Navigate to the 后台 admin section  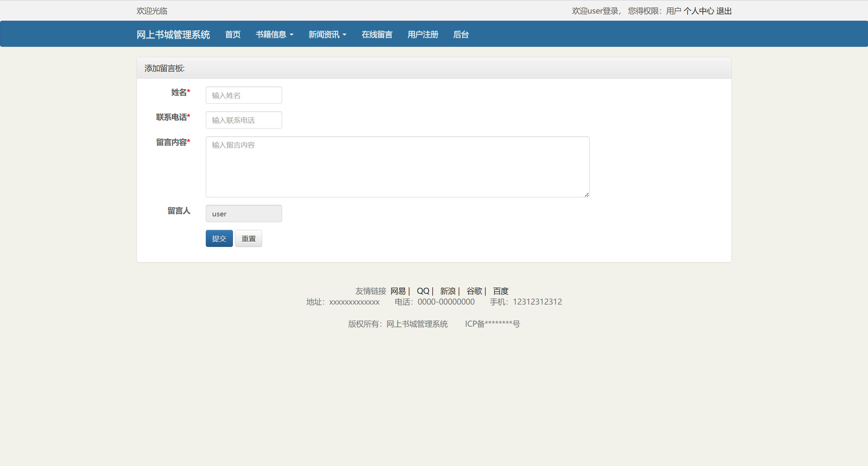[460, 34]
